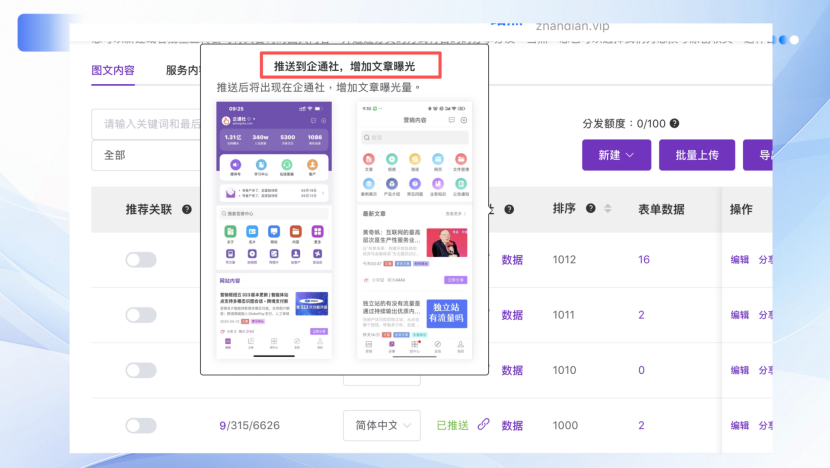Expand the 全部 filter dropdown
This screenshot has width=830, height=468.
[x=145, y=155]
